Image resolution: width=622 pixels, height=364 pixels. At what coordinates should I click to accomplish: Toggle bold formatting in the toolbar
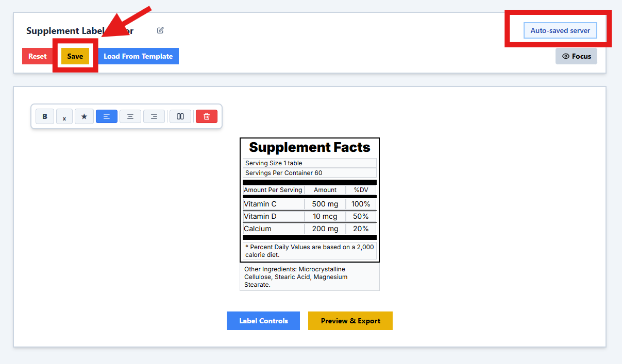(x=45, y=116)
